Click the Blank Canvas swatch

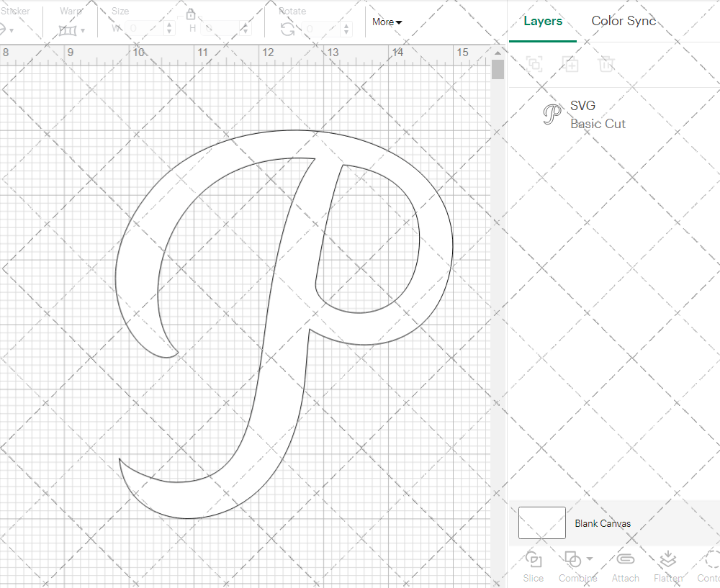pyautogui.click(x=542, y=523)
